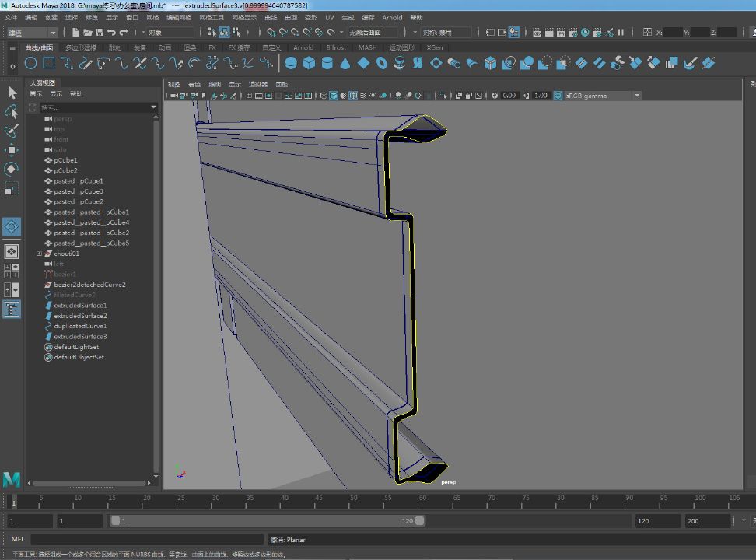Switch to the MASH shelf tab
Viewport: 756px width, 560px height.
367,47
